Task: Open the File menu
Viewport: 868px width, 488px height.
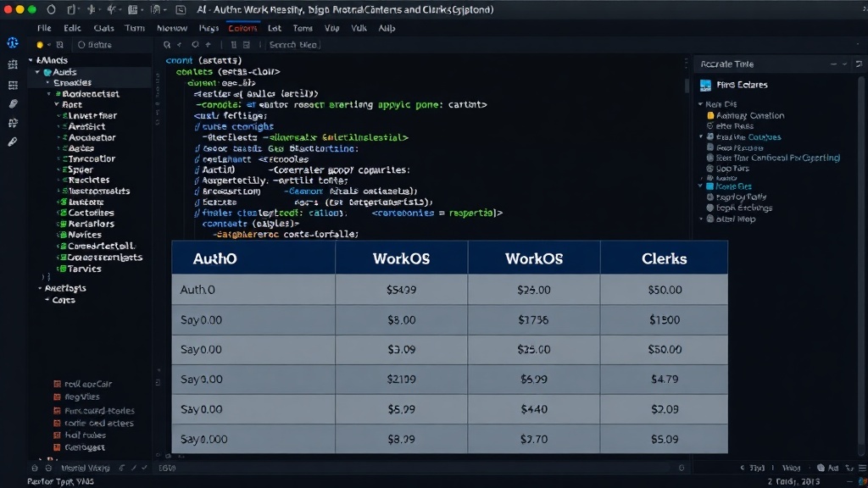Action: pos(44,28)
